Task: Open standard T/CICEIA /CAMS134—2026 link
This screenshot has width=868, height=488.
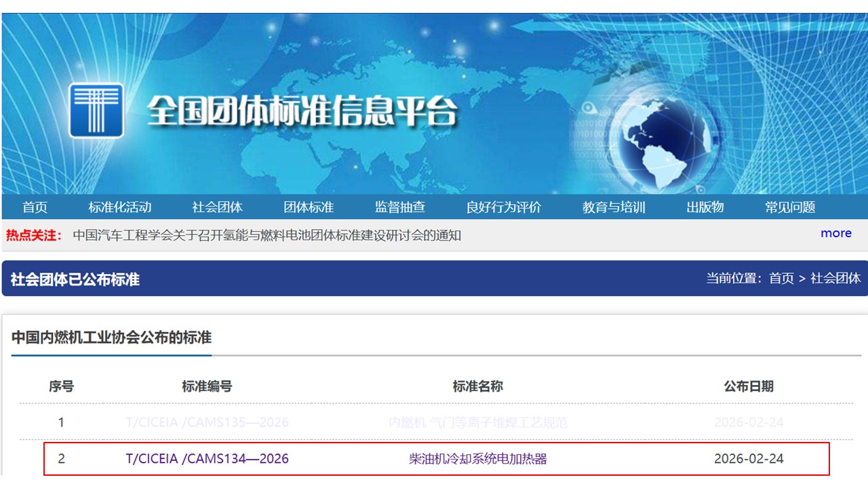Action: click(208, 459)
